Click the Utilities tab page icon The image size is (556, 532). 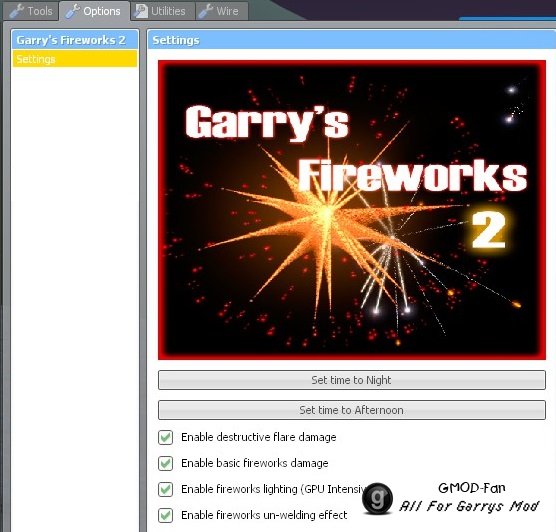tap(141, 11)
